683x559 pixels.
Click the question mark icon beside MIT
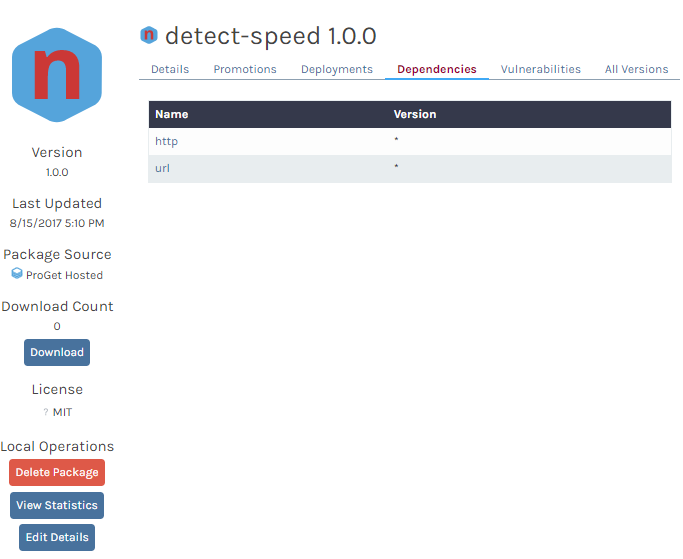46,412
